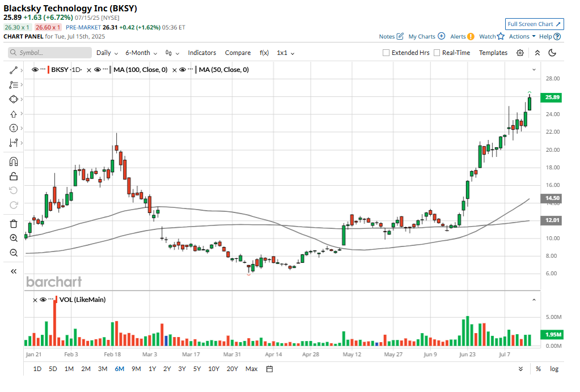Enable the Extended Hrs checkbox
Image resolution: width=580 pixels, height=392 pixels.
(386, 53)
